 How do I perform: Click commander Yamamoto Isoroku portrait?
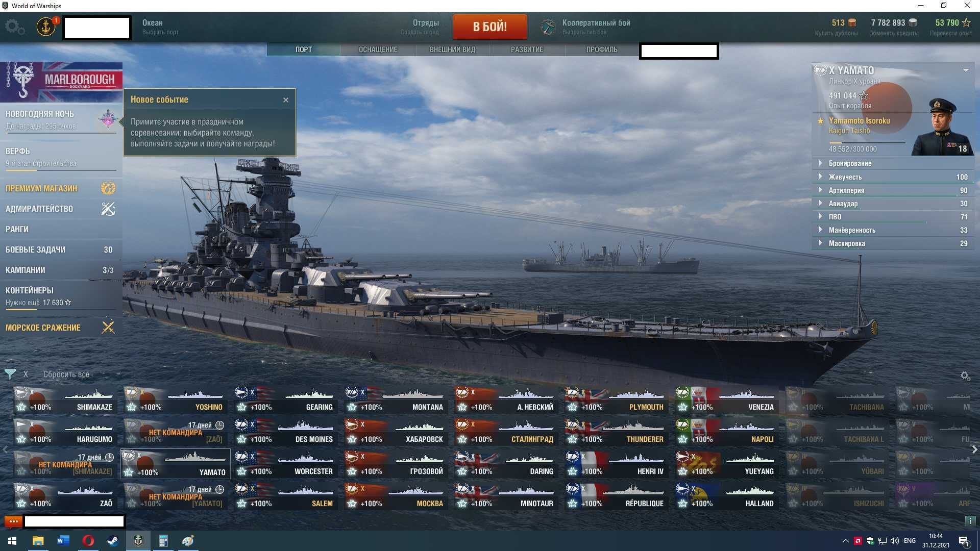[x=942, y=128]
